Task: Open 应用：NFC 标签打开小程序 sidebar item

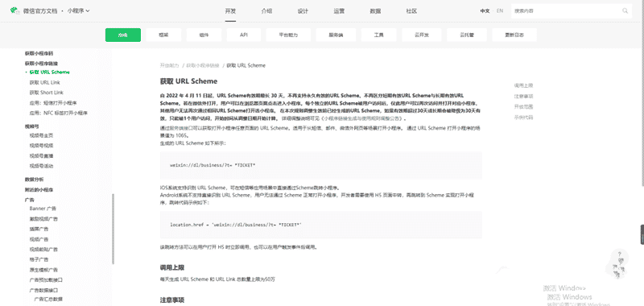Action: tap(58, 113)
